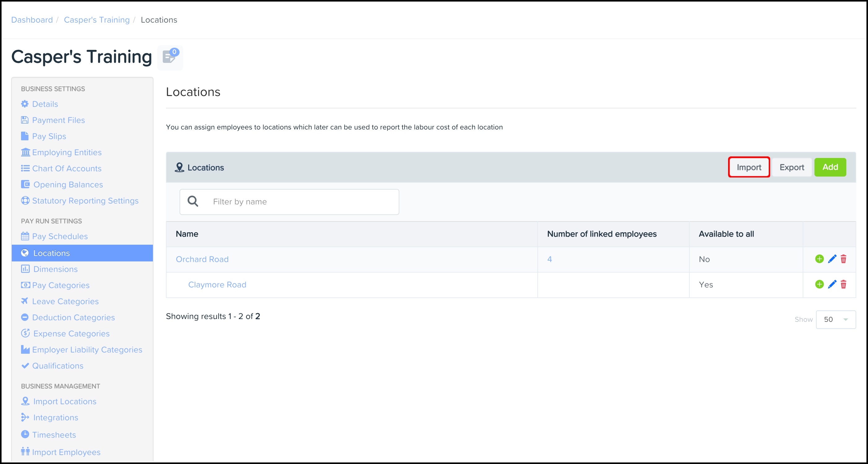Click green add icon for Claymore Road
Image resolution: width=868 pixels, height=464 pixels.
pos(819,284)
